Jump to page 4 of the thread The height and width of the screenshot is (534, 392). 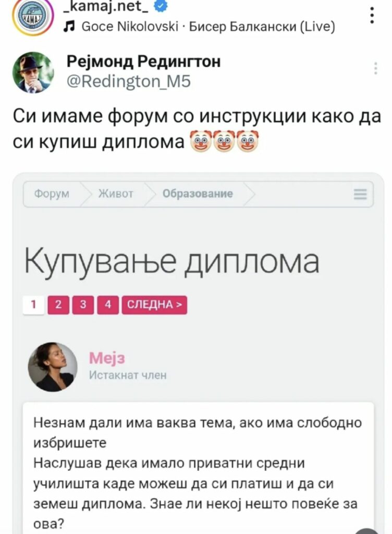108,305
